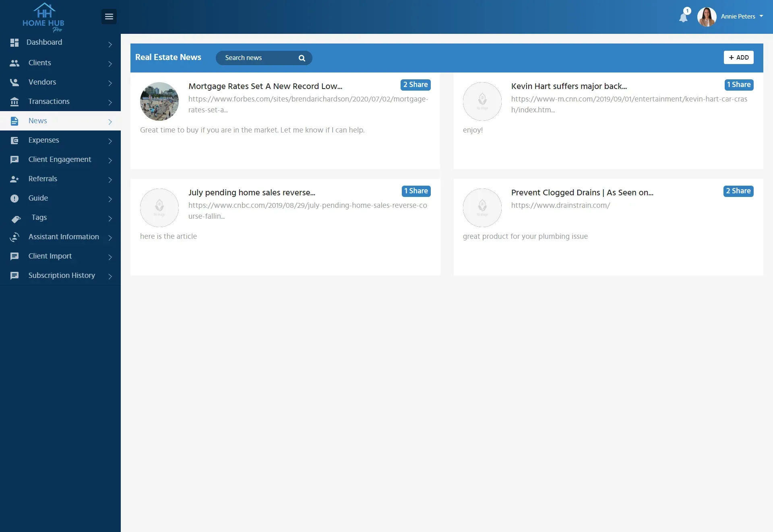
Task: Click the Home Hub Pro logo
Action: click(x=43, y=17)
